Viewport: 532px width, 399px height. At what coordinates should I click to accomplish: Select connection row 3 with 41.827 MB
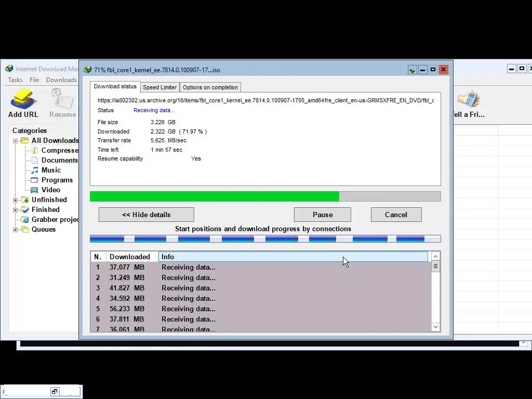pyautogui.click(x=261, y=288)
